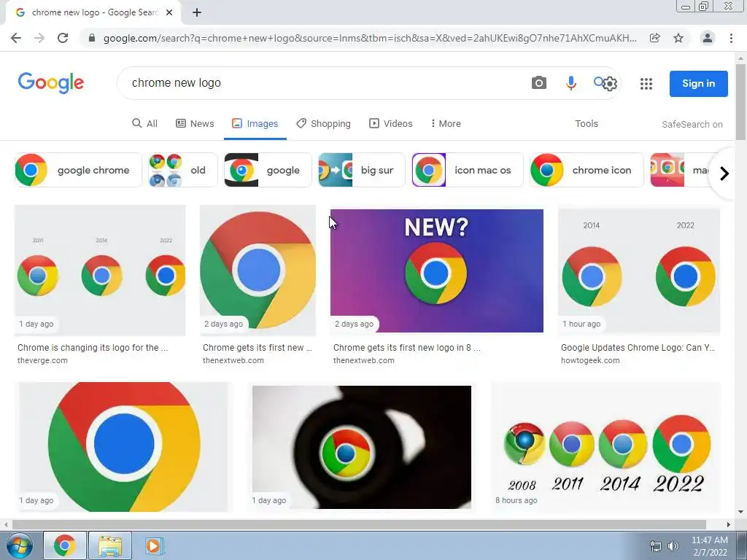Start voice search with the microphone icon

570,83
